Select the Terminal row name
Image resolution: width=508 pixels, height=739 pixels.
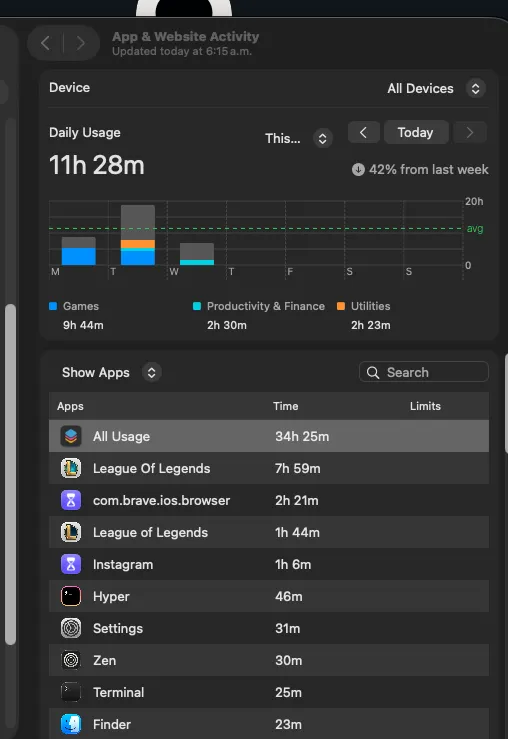coord(119,692)
